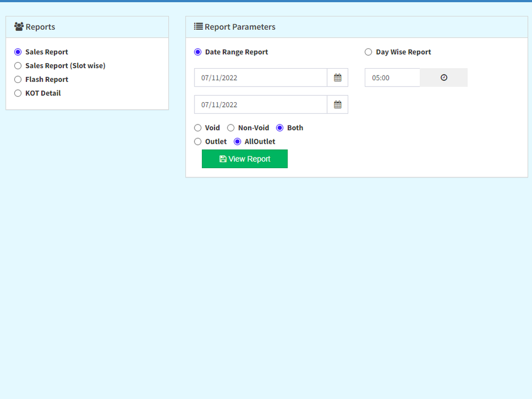Click into the upper date input field

[x=260, y=78]
